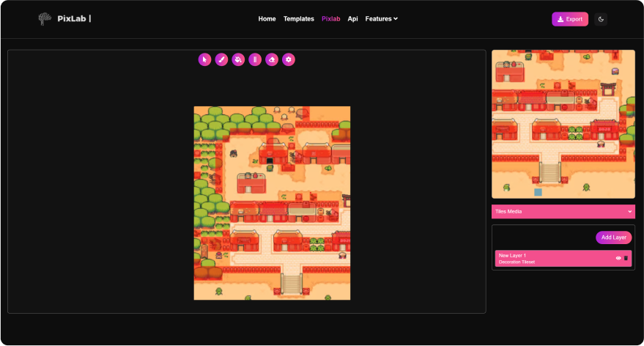Choose the paint bucket fill tool

coord(238,59)
